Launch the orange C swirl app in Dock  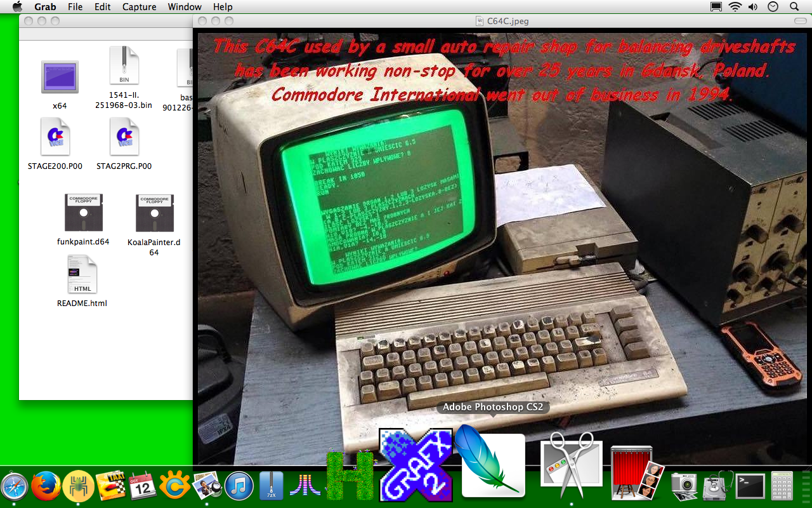(174, 486)
